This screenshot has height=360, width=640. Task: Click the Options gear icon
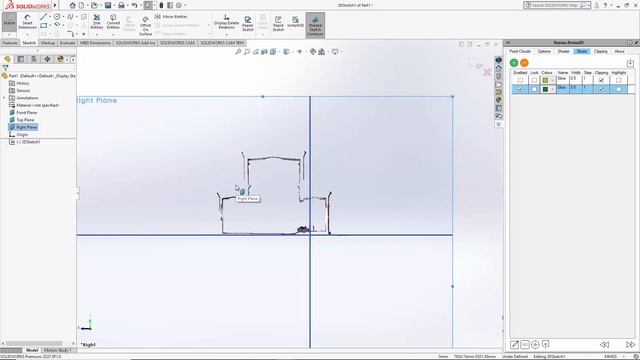click(x=178, y=5)
